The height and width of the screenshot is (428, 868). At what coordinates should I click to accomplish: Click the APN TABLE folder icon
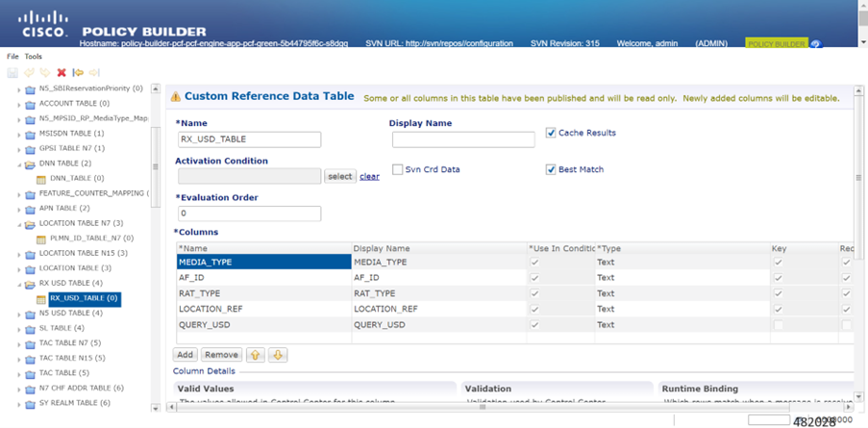click(31, 209)
